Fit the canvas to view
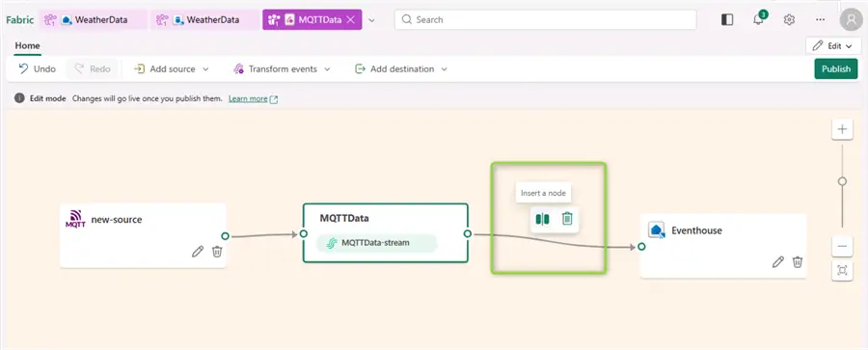 pyautogui.click(x=842, y=270)
